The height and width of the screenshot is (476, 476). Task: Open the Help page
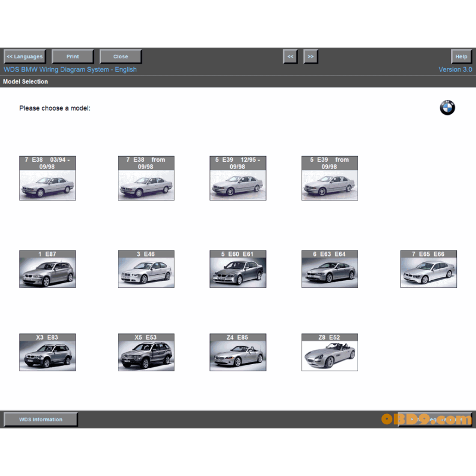click(461, 57)
